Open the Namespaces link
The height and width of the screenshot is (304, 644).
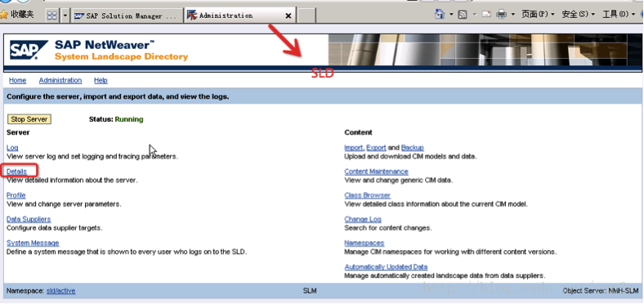(x=364, y=244)
